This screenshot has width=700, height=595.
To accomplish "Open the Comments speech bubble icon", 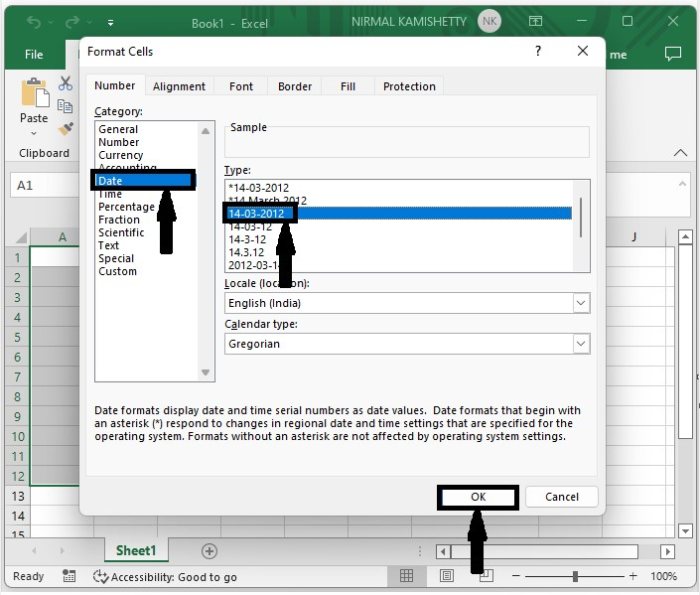I will [x=673, y=54].
